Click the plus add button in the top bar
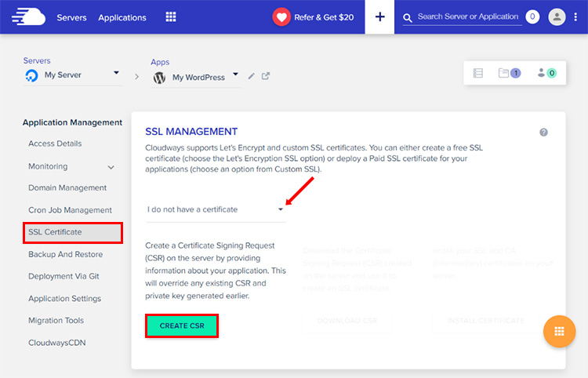Image resolution: width=588 pixels, height=378 pixels. click(x=379, y=17)
